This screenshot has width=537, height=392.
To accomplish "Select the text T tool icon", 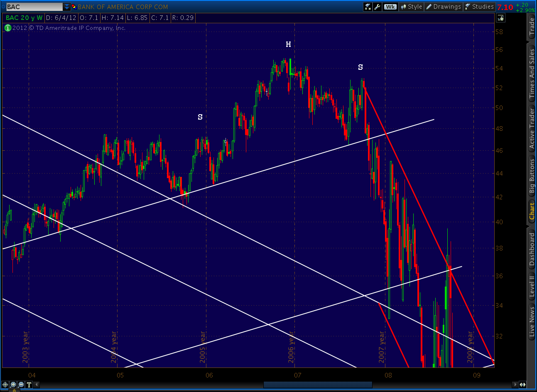I will pos(29,385).
